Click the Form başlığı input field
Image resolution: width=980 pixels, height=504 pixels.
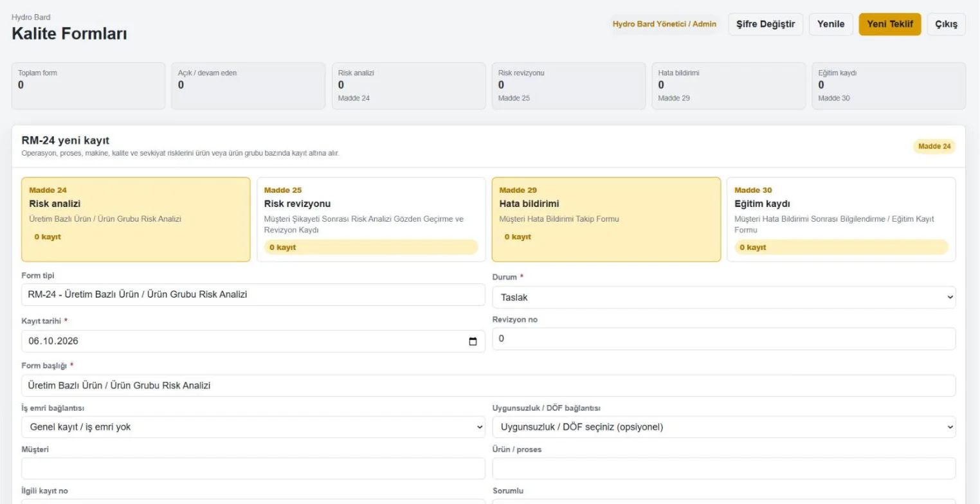[x=489, y=386]
